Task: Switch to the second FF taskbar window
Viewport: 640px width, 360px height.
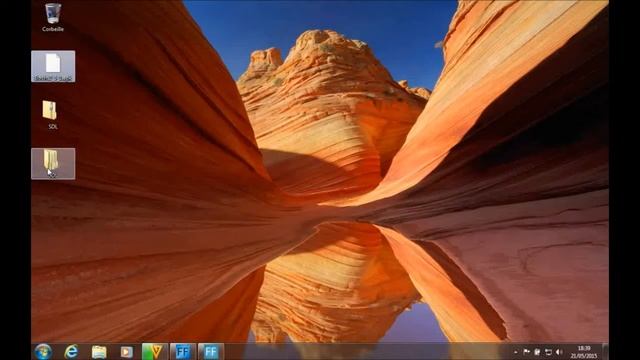Action: coord(211,351)
